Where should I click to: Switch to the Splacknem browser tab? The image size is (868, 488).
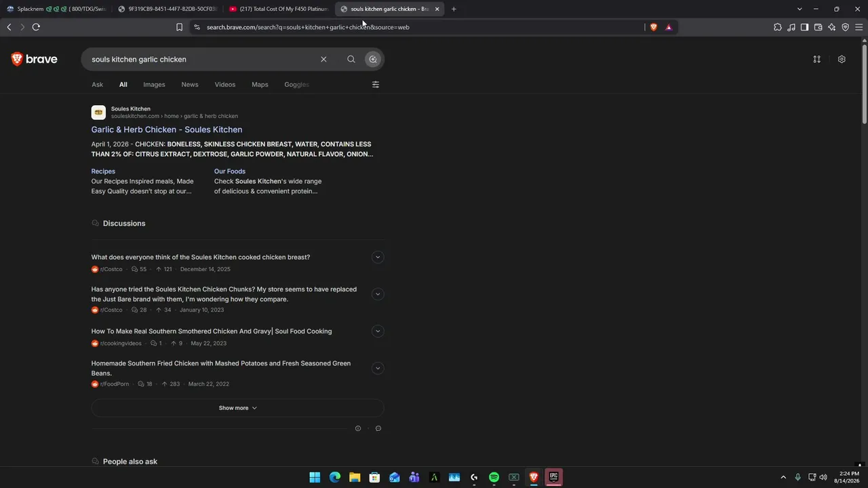tap(56, 9)
